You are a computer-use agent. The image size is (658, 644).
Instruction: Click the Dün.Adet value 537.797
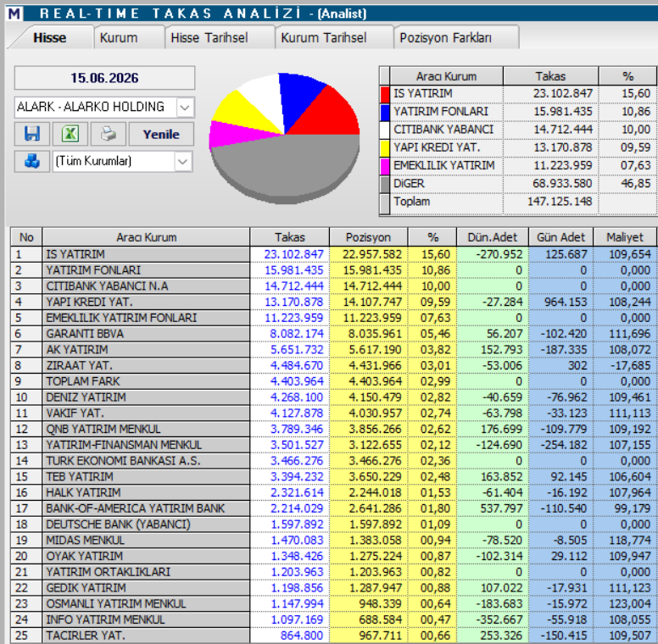501,508
